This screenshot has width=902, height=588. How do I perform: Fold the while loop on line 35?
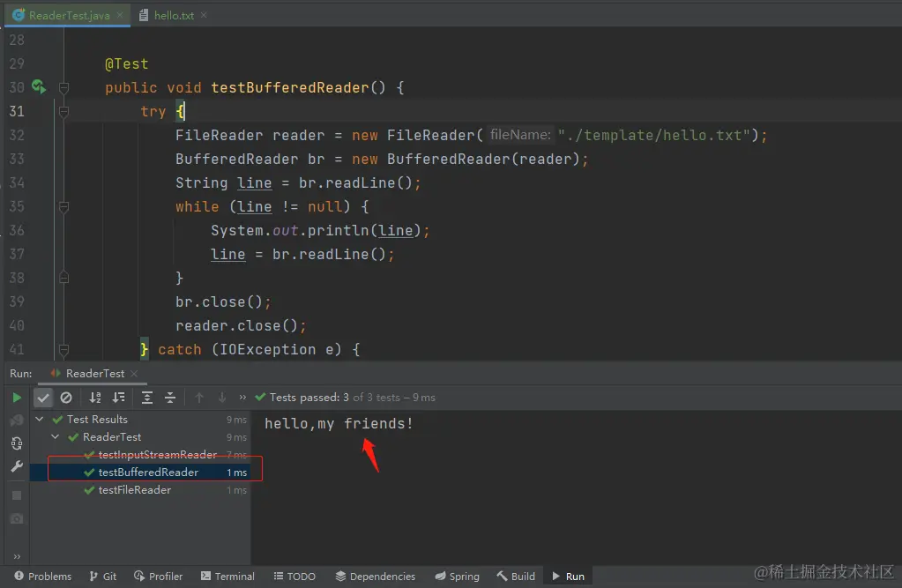point(63,207)
